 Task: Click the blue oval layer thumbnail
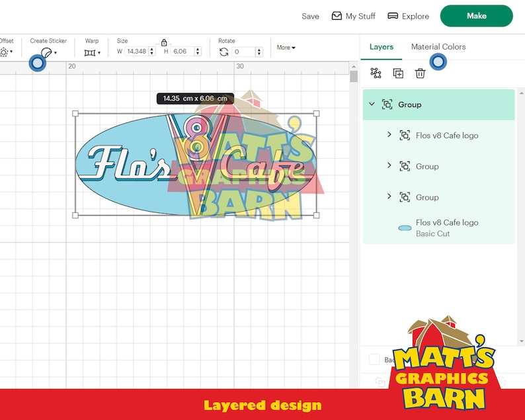(x=405, y=228)
